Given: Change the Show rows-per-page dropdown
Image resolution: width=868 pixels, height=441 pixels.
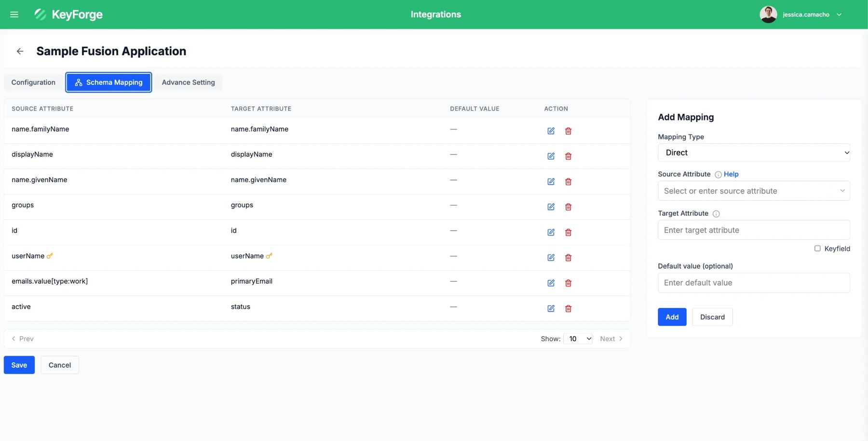Looking at the screenshot, I should [578, 339].
